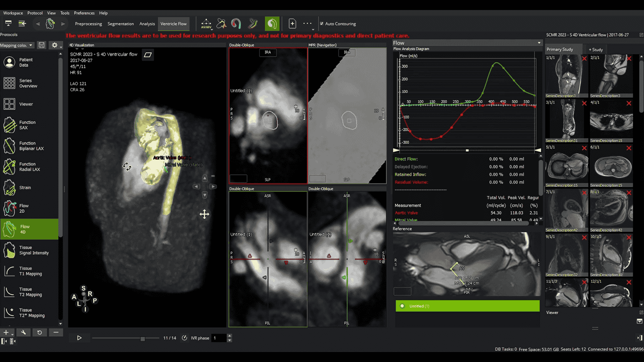The height and width of the screenshot is (362, 644).
Task: Select the 5/1/1 series thumbnail
Action: (x=567, y=166)
